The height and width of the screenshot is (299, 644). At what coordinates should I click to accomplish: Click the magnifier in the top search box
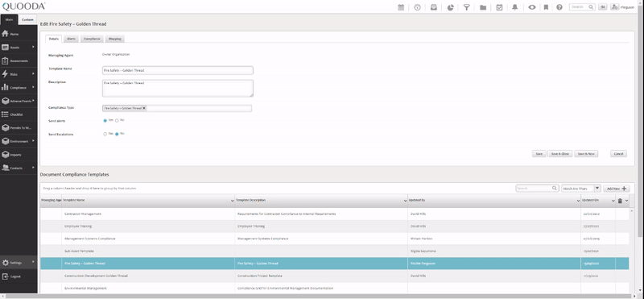(591, 7)
